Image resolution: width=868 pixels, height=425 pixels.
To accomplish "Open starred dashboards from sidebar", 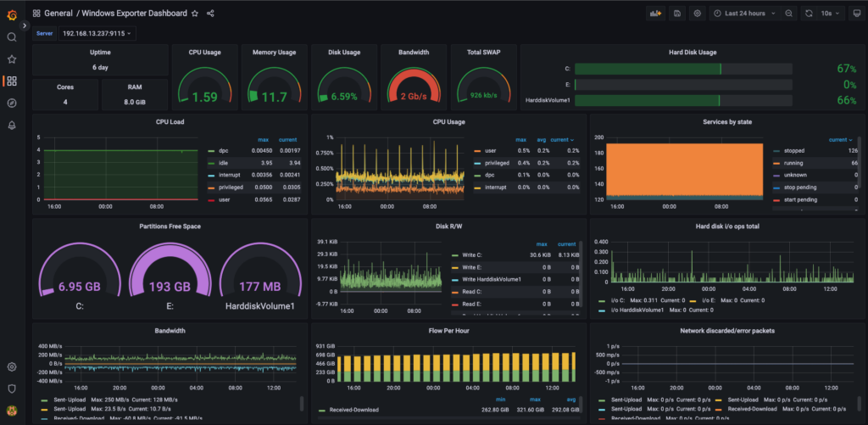I will (12, 59).
